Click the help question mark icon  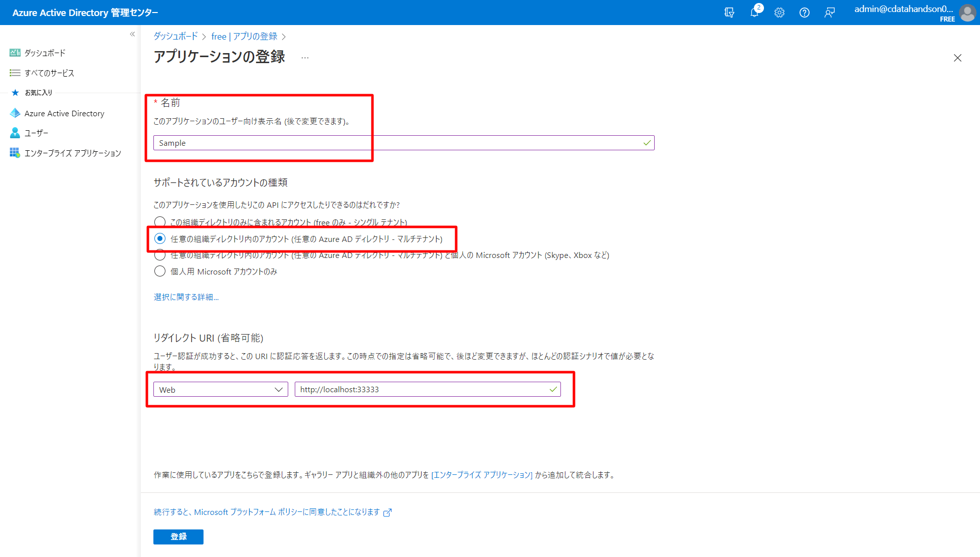coord(804,13)
